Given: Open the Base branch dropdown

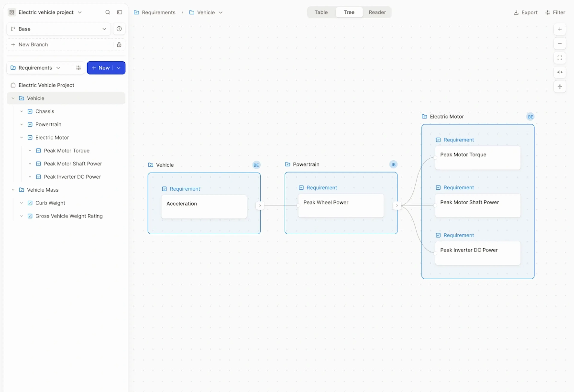Looking at the screenshot, I should pos(59,29).
